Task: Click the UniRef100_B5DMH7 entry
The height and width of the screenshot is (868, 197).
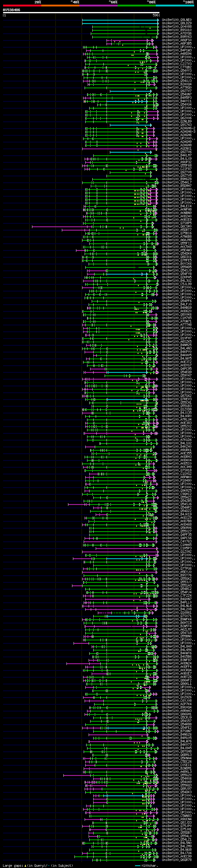Action: click(176, 186)
